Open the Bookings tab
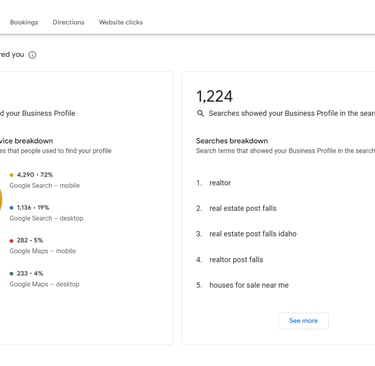375x366 pixels. point(24,22)
